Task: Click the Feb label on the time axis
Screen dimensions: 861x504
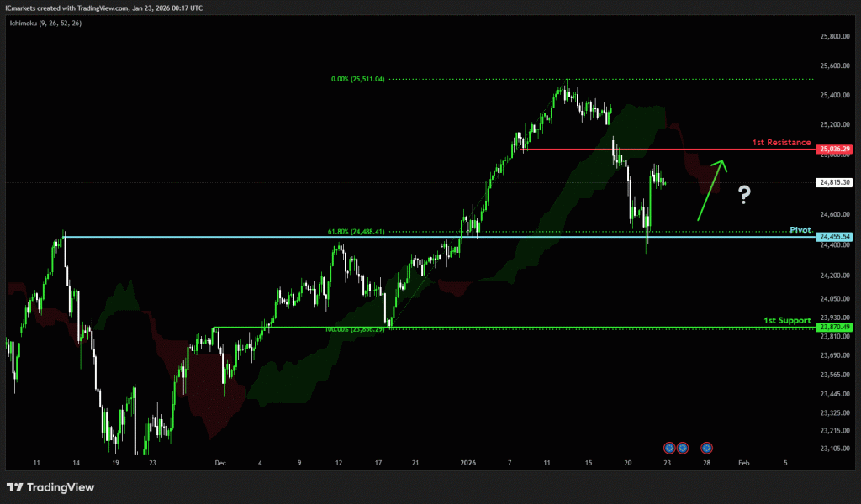Action: 742,462
